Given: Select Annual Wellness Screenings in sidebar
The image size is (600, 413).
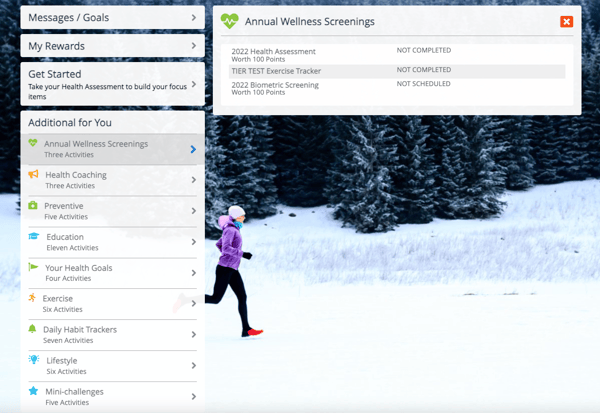Looking at the screenshot, I should 112,149.
